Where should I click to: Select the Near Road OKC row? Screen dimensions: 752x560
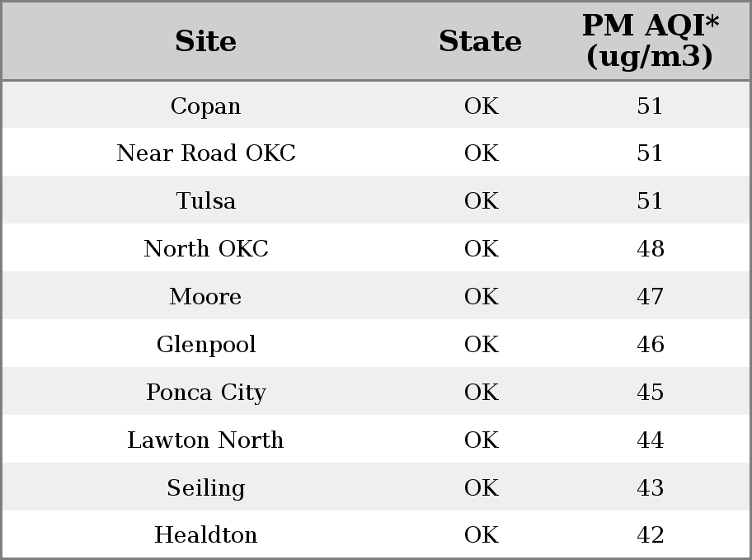coord(376,152)
